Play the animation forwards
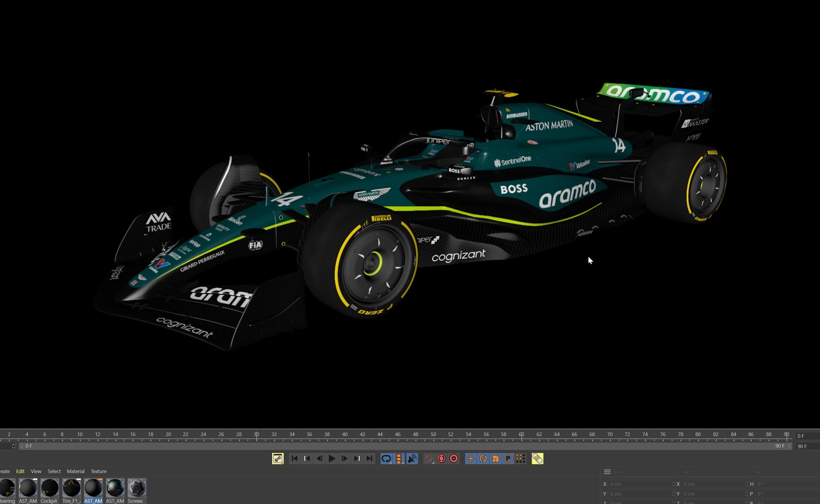The width and height of the screenshot is (820, 504). pos(332,459)
